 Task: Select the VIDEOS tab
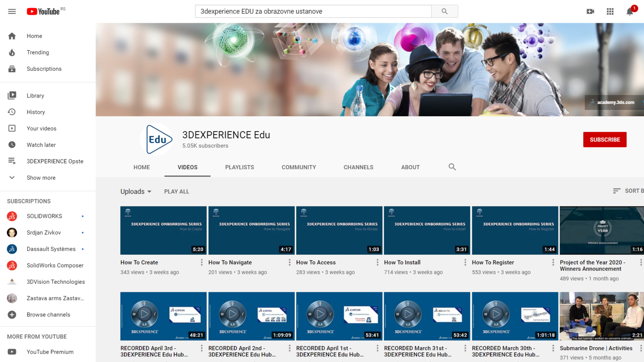187,167
